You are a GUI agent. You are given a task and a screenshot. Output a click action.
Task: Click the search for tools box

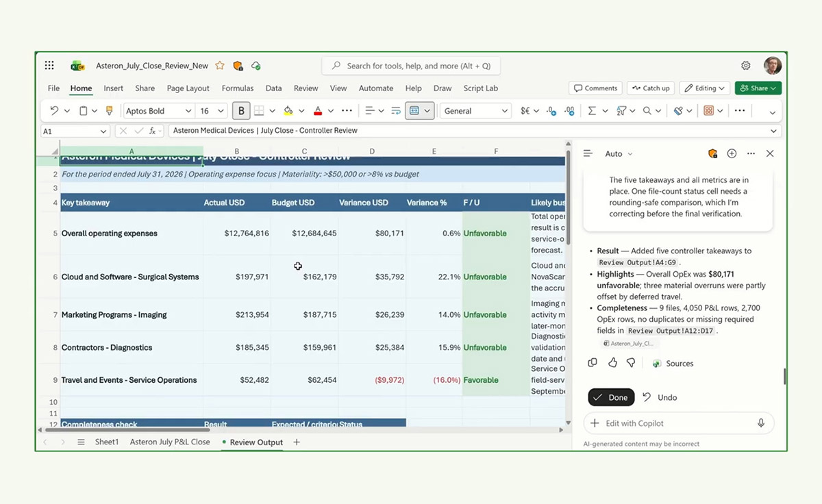coord(411,66)
